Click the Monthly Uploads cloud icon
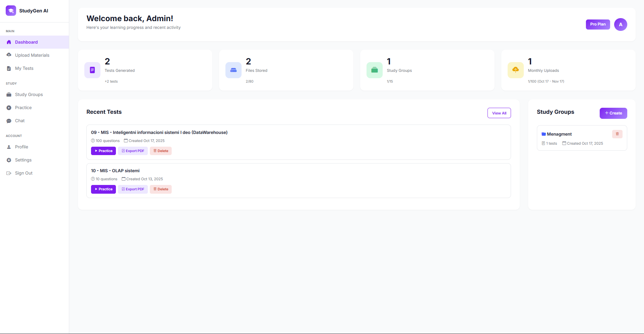Screen dimensions: 644x334 (516, 70)
